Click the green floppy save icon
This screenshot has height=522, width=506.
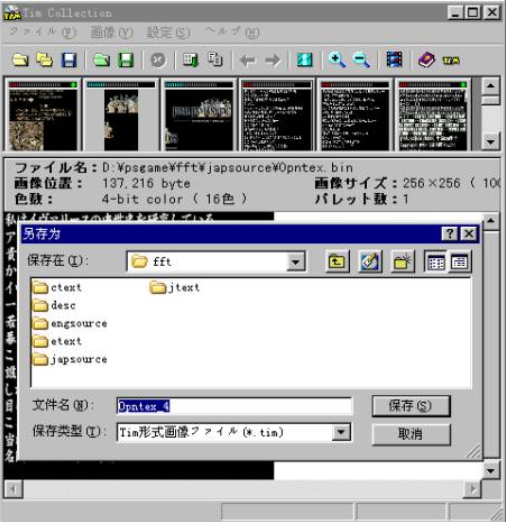click(126, 60)
